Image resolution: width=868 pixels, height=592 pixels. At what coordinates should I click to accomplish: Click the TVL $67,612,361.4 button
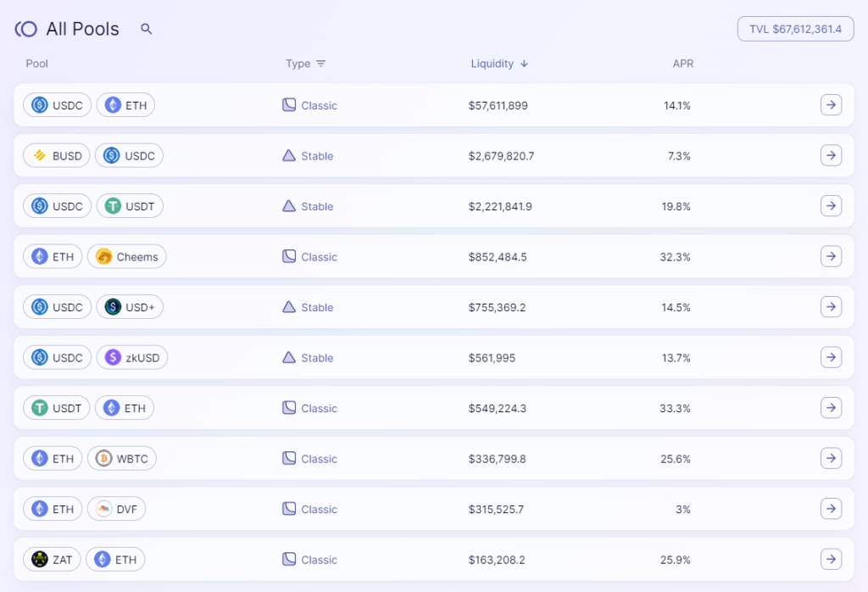tap(794, 29)
